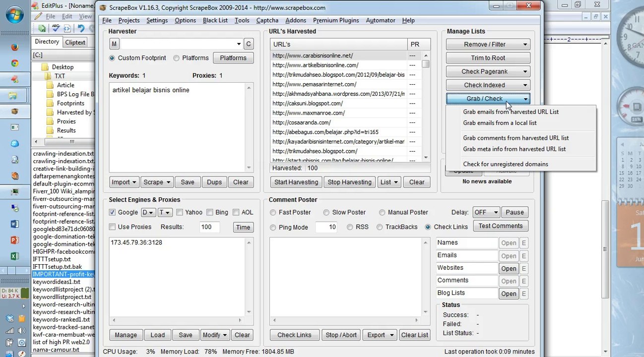The height and width of the screenshot is (357, 644).
Task: Click the volume speaker tray icon
Action: [x=21, y=331]
